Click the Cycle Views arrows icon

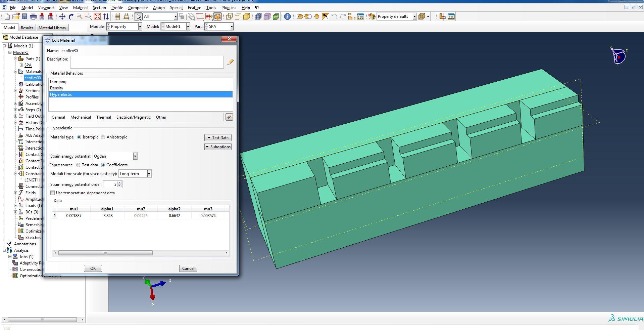click(106, 16)
